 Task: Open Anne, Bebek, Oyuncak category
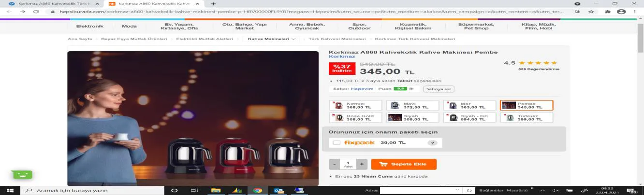(x=307, y=27)
